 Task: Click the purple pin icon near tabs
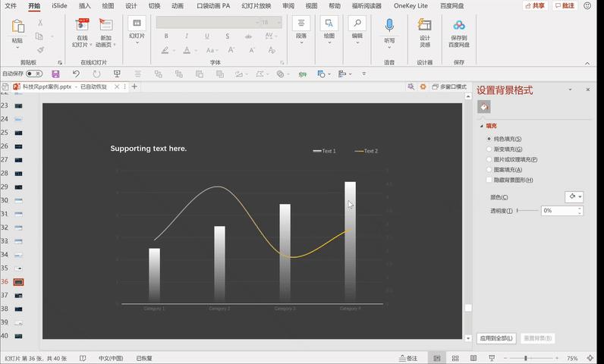point(411,87)
